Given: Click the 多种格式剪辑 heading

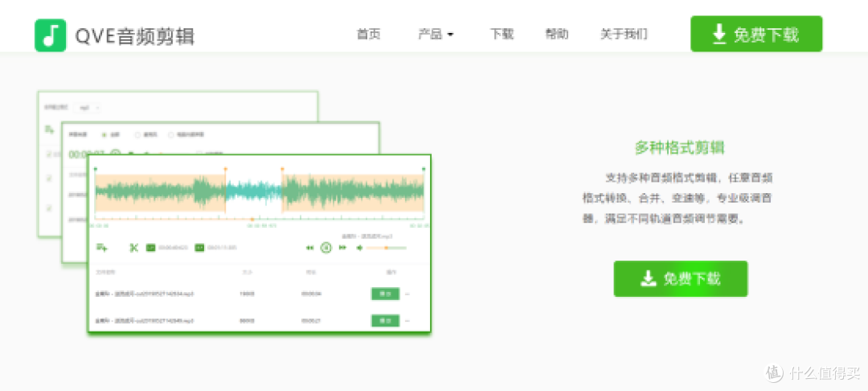Looking at the screenshot, I should [679, 148].
